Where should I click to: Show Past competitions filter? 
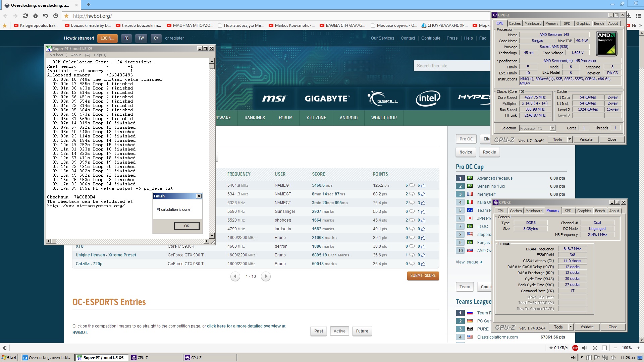(319, 331)
